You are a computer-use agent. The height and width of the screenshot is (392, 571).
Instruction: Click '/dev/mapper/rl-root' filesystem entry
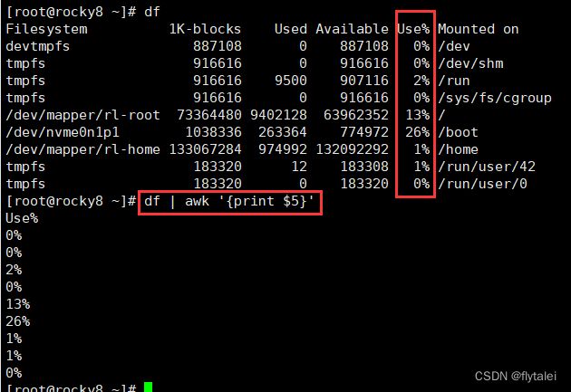click(x=83, y=115)
